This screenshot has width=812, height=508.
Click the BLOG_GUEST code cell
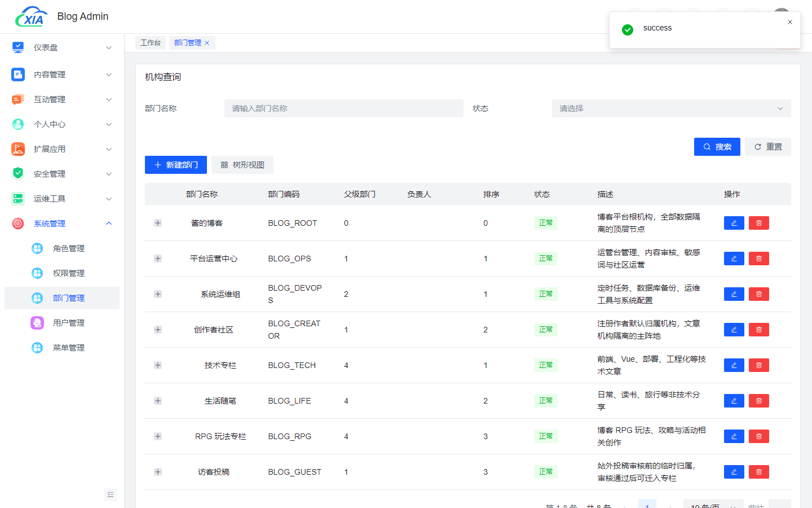(x=294, y=472)
